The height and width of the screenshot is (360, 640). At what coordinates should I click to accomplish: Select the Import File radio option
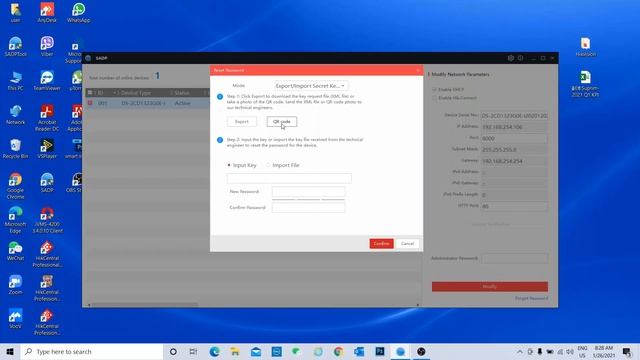point(268,165)
